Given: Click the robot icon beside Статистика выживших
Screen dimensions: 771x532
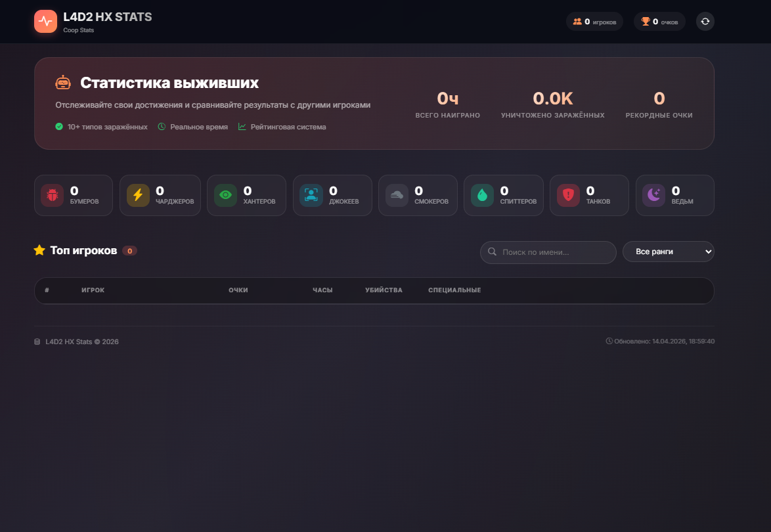Looking at the screenshot, I should (x=63, y=82).
